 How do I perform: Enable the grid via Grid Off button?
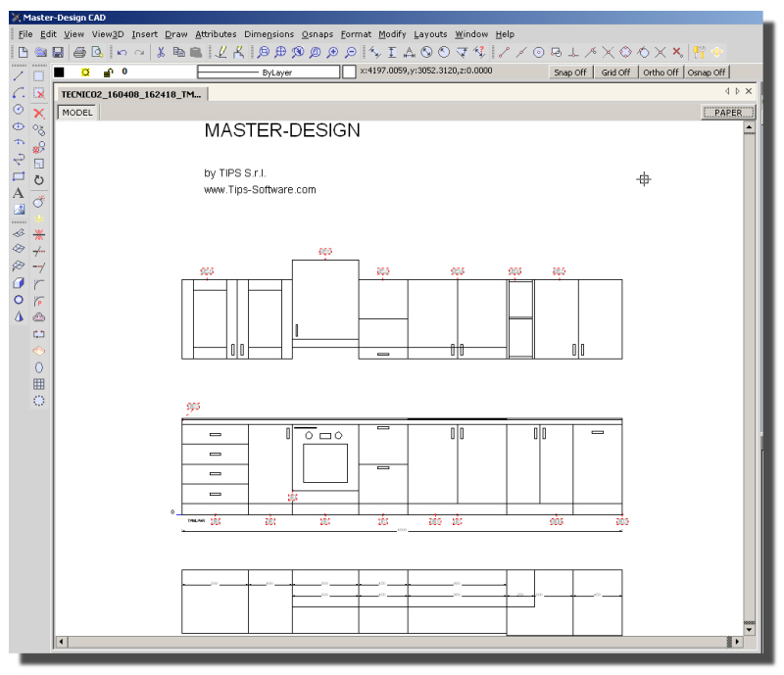coord(615,72)
